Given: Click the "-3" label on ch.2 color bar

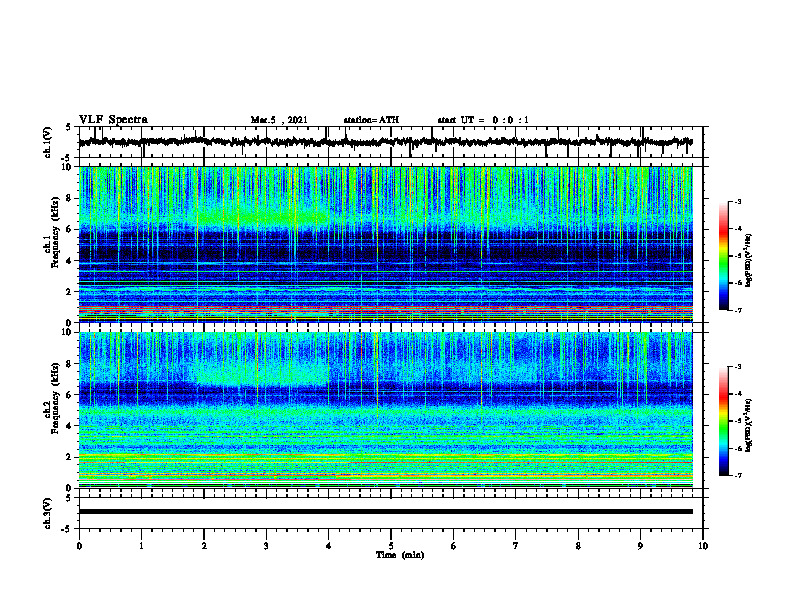Looking at the screenshot, I should click(738, 367).
